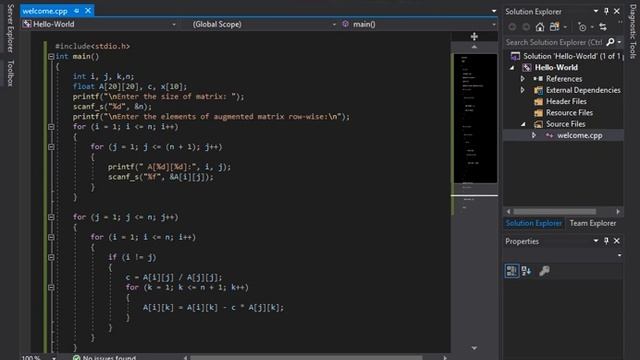Switch to the Solution Explorer bottom tab

(x=533, y=223)
